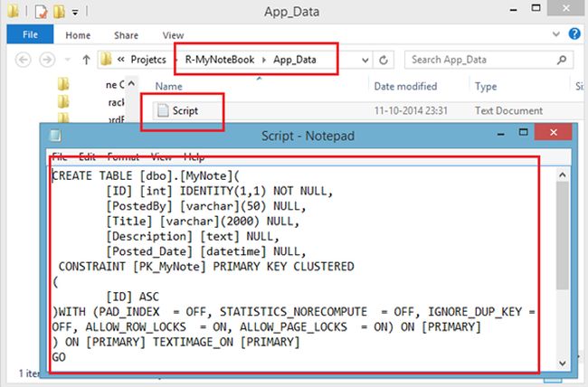Click the Text Document type cell
Viewport: 588px width, 387px height.
pos(508,110)
